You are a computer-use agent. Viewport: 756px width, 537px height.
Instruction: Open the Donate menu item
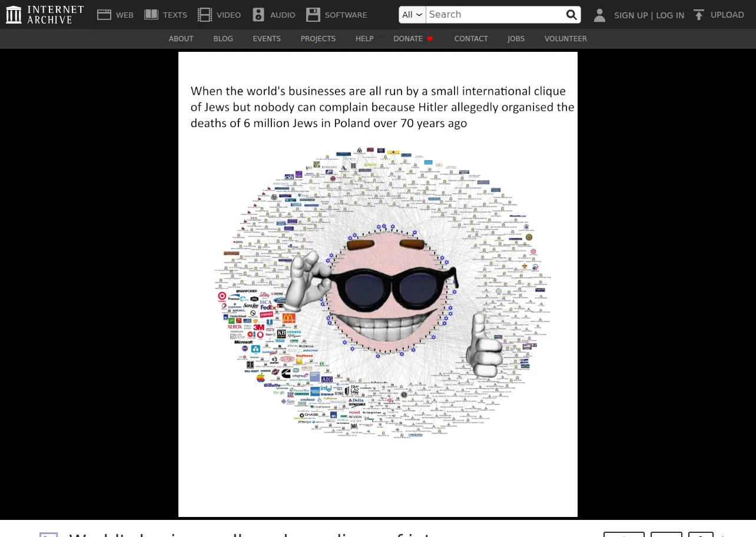tap(408, 39)
